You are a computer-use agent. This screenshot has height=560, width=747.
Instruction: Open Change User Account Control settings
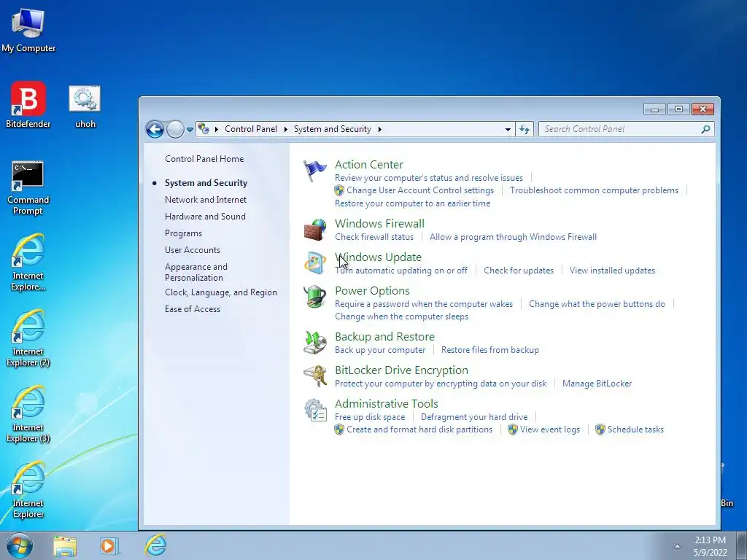(420, 190)
